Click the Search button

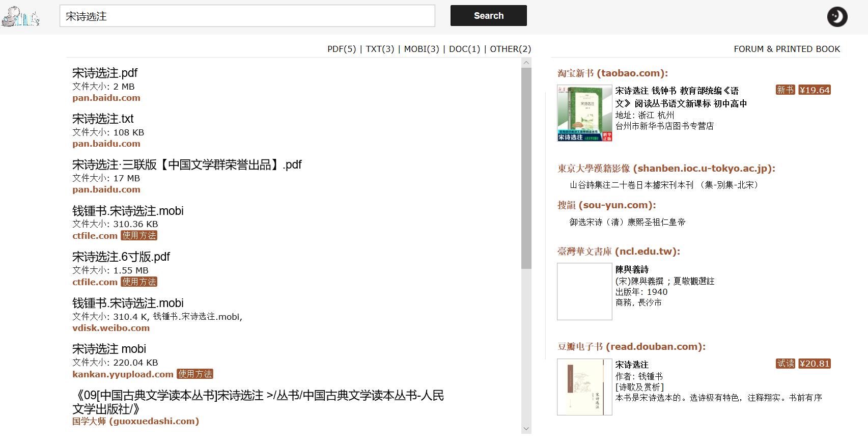click(488, 16)
